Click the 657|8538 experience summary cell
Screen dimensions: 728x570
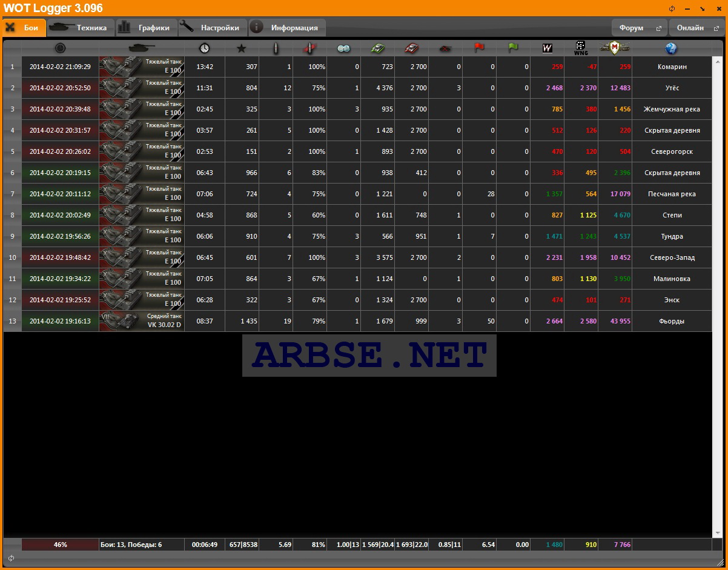[x=242, y=545]
